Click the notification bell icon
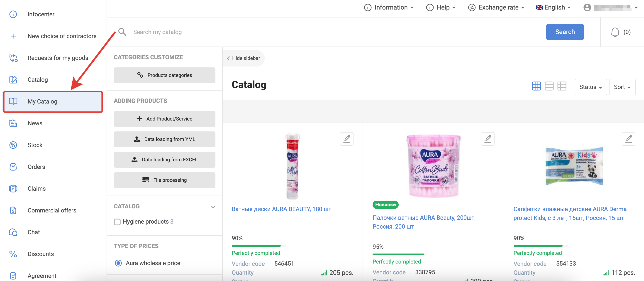The height and width of the screenshot is (281, 644). 615,32
